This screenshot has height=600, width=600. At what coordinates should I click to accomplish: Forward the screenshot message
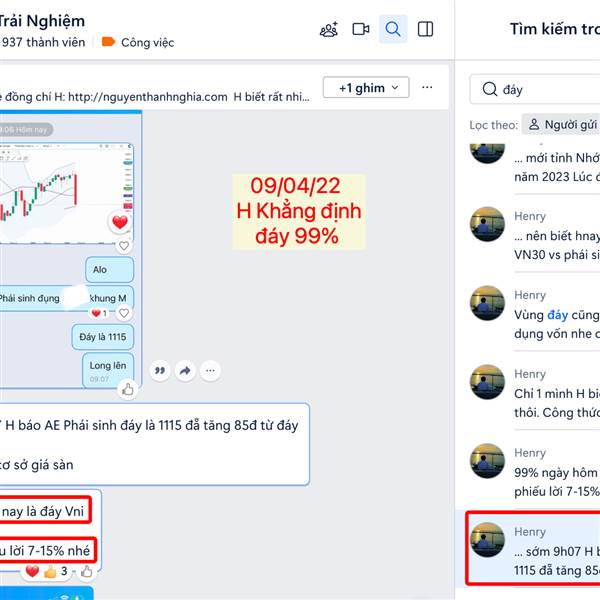pos(185,370)
